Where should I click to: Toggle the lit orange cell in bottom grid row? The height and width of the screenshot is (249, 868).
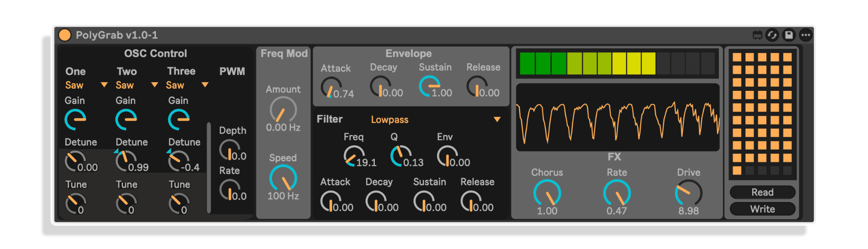coord(737,170)
